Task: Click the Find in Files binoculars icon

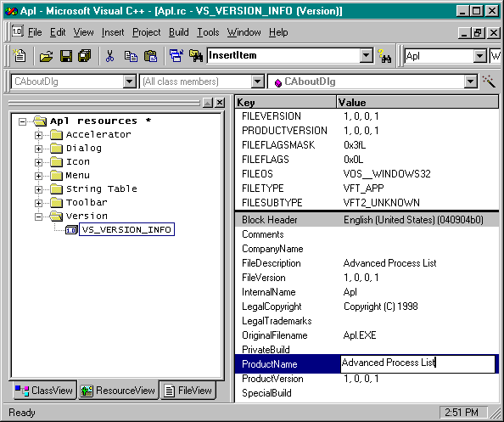Action: [196, 56]
